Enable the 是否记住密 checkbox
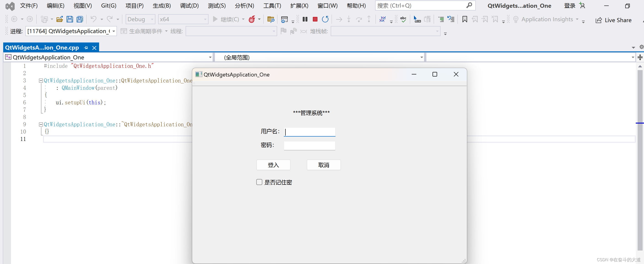 [x=259, y=182]
